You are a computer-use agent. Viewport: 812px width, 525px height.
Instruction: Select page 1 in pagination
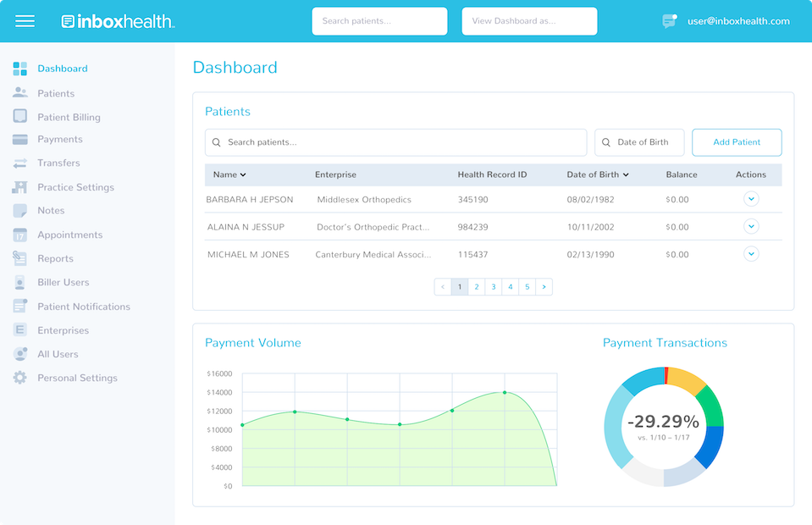point(460,287)
